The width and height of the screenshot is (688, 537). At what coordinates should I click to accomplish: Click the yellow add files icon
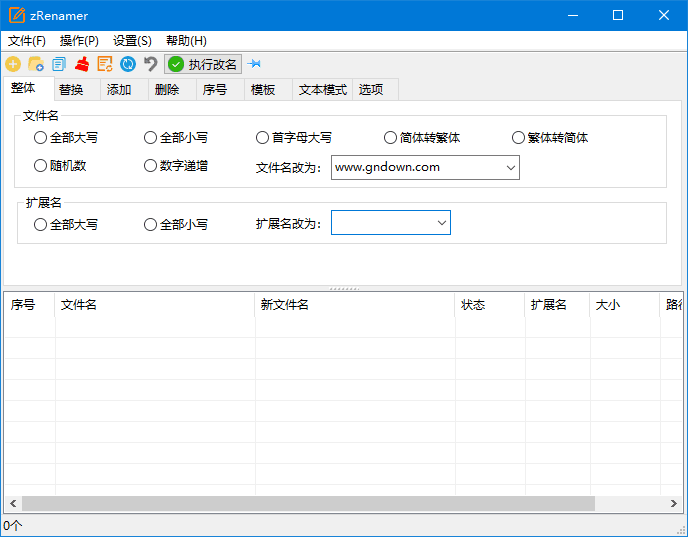[x=13, y=64]
